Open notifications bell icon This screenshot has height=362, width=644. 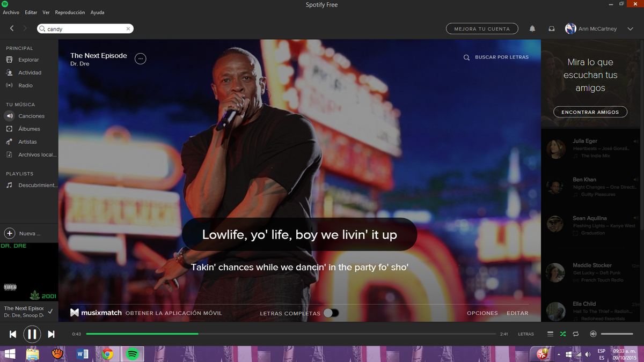pos(532,29)
